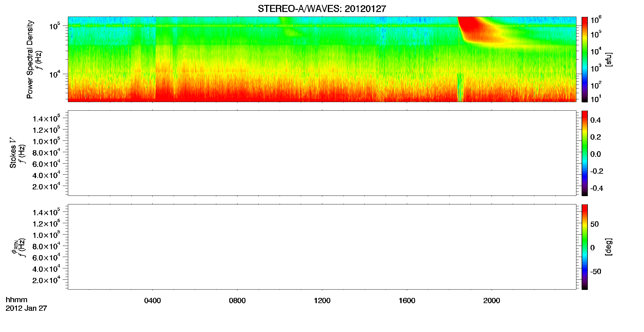Click the 0.0 label on Stokes colorbar
The image size is (644, 332).
[595, 154]
